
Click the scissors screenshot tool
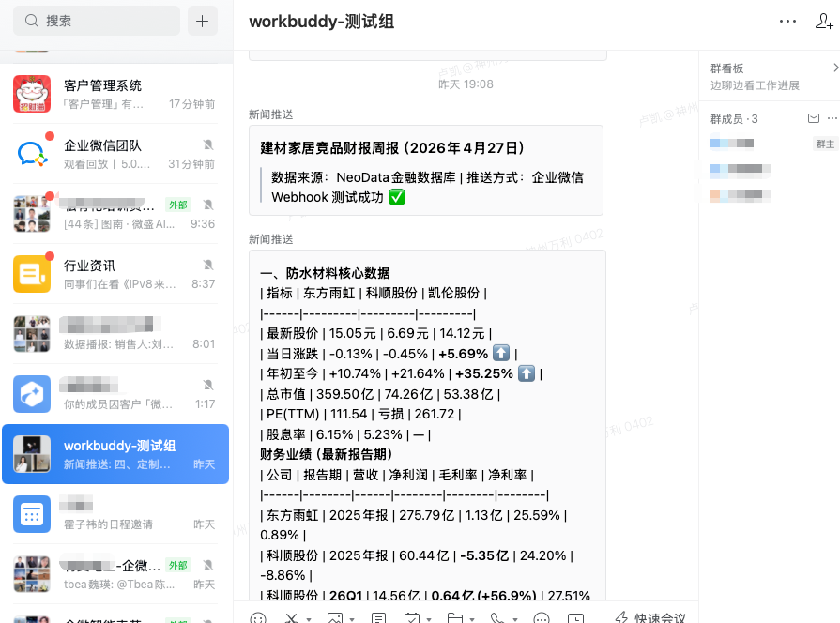coord(292,618)
